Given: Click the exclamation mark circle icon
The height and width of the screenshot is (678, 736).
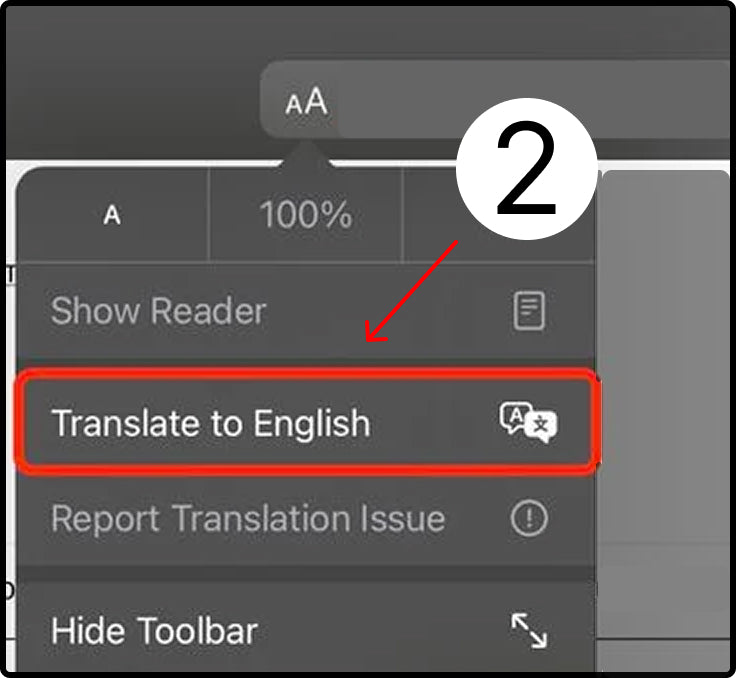Looking at the screenshot, I should pos(527,518).
